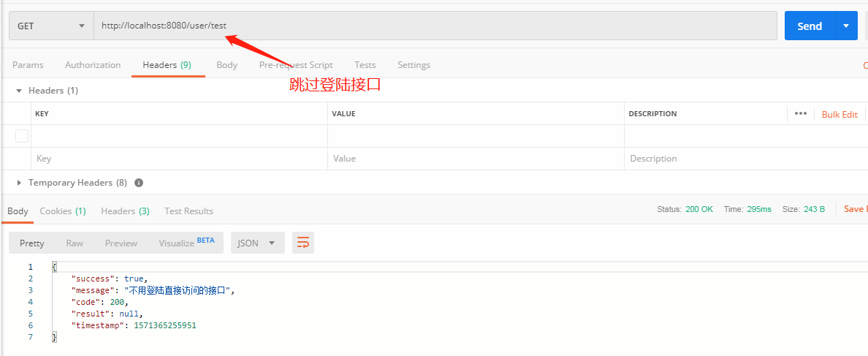Select Pretty response view
Viewport: 868px width, 356px height.
pos(32,243)
